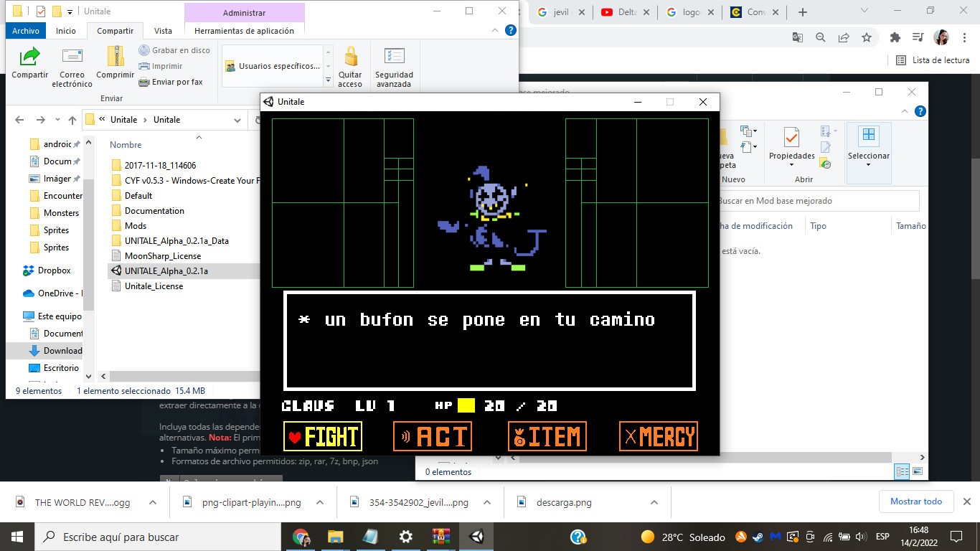
Task: Open the ITEM option in Unitale
Action: pos(547,436)
